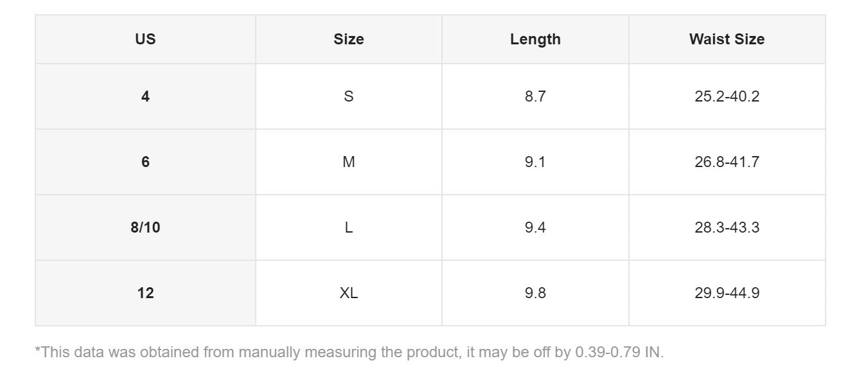
Task: Click US size 12 cell
Action: [x=145, y=293]
